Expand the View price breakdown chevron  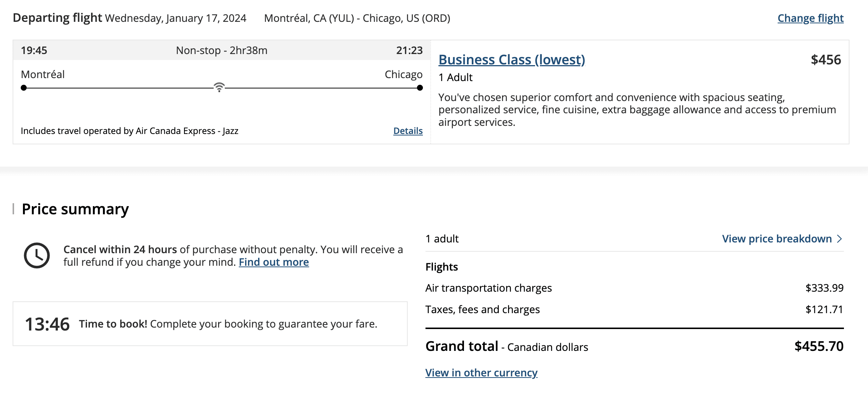(x=839, y=239)
